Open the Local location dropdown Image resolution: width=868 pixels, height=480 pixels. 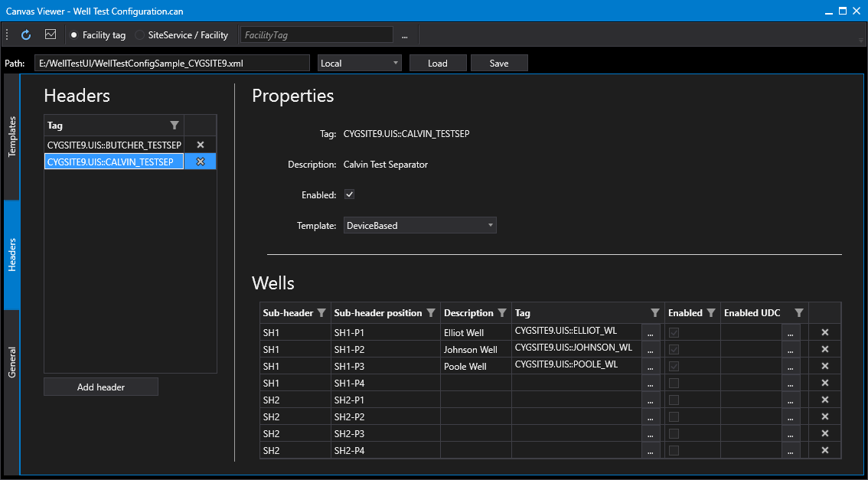[x=360, y=63]
